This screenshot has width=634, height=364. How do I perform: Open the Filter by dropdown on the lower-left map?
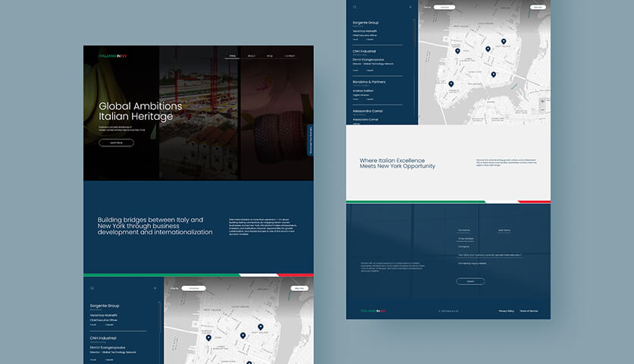[x=195, y=288]
